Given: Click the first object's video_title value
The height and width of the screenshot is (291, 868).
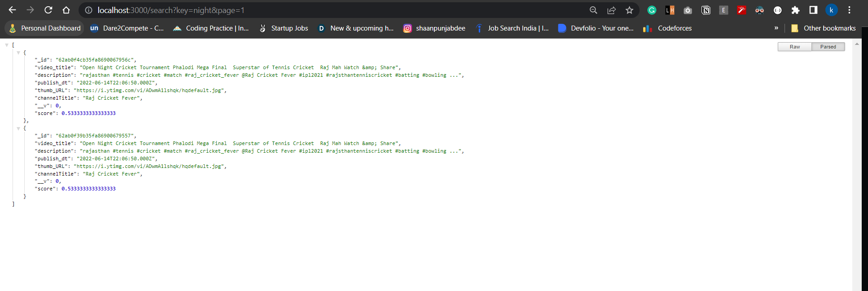Looking at the screenshot, I should click(239, 67).
